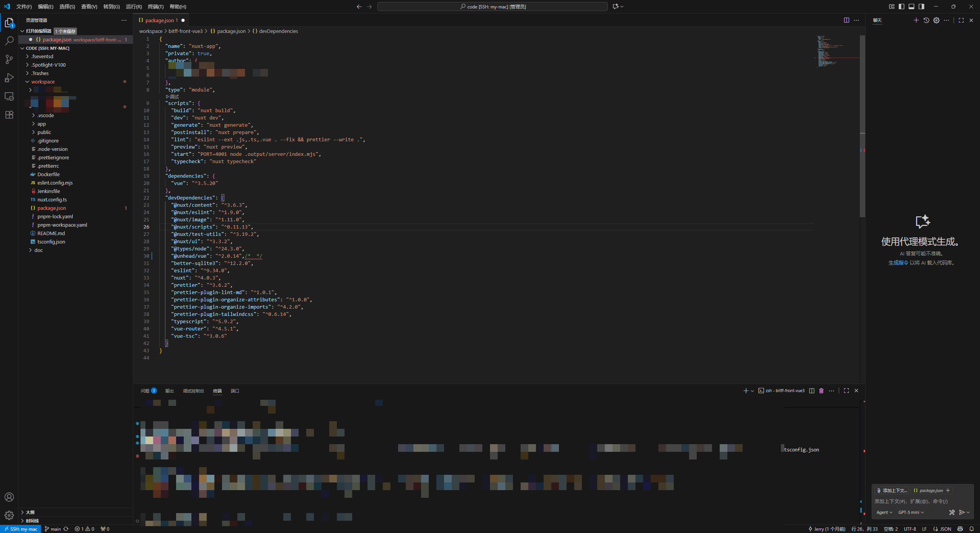Viewport: 980px width, 533px height.
Task: Open the Remote Explorer icon
Action: 9,96
